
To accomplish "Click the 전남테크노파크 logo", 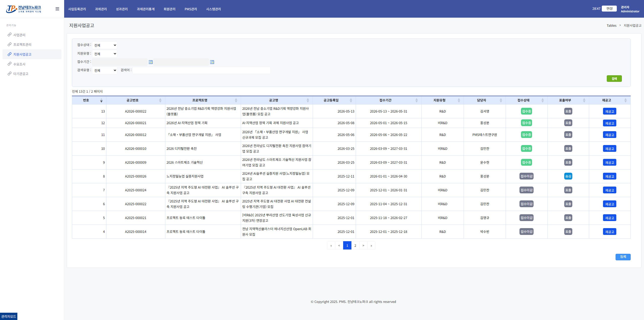I will [x=24, y=9].
